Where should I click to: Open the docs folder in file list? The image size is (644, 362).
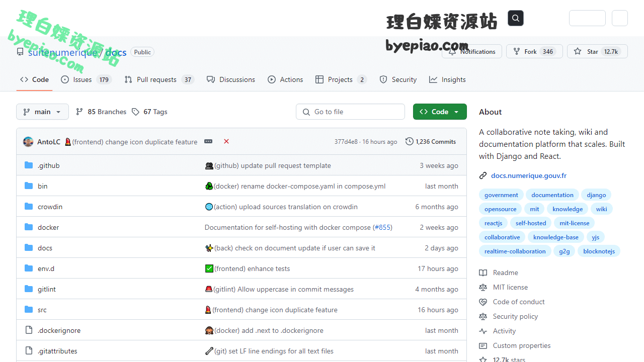click(x=45, y=248)
